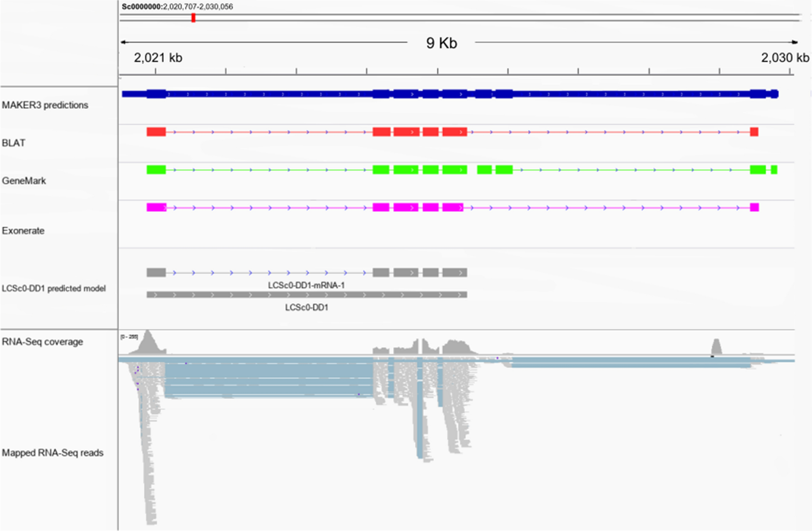Select the RNA-Seq coverage track label

pos(42,342)
